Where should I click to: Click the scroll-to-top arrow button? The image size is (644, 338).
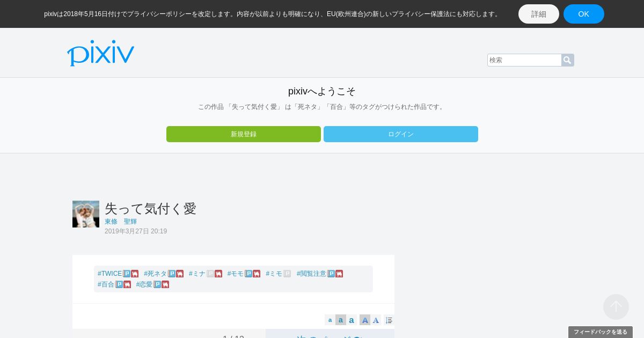[616, 307]
